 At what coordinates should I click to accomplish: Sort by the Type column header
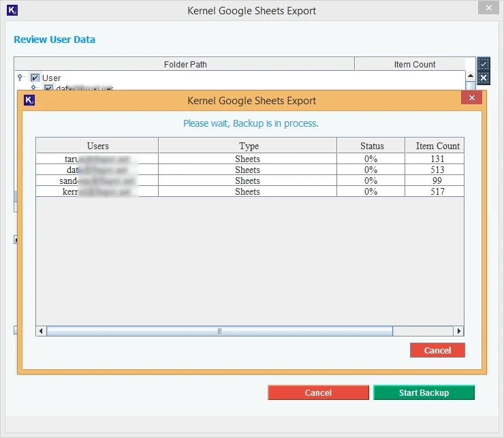click(248, 146)
